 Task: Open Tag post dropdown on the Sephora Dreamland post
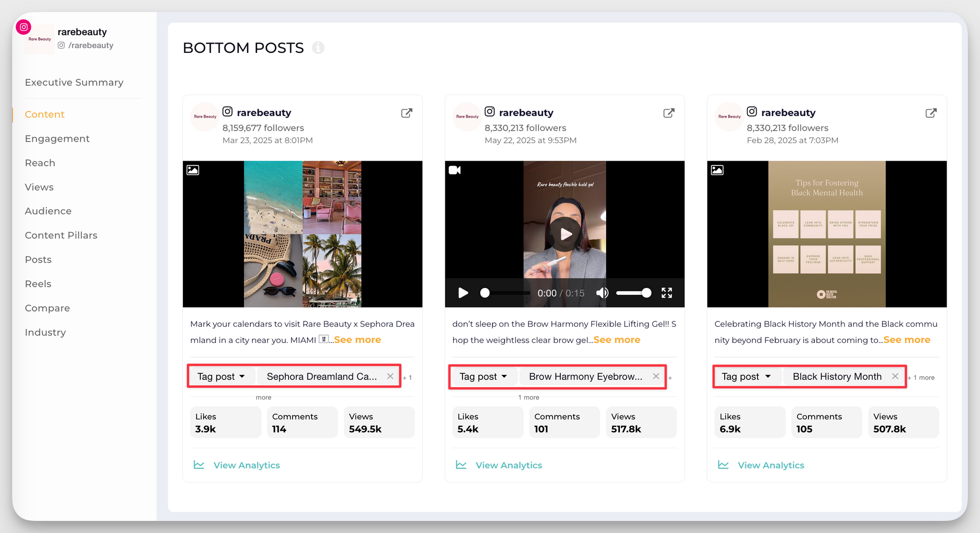point(221,376)
